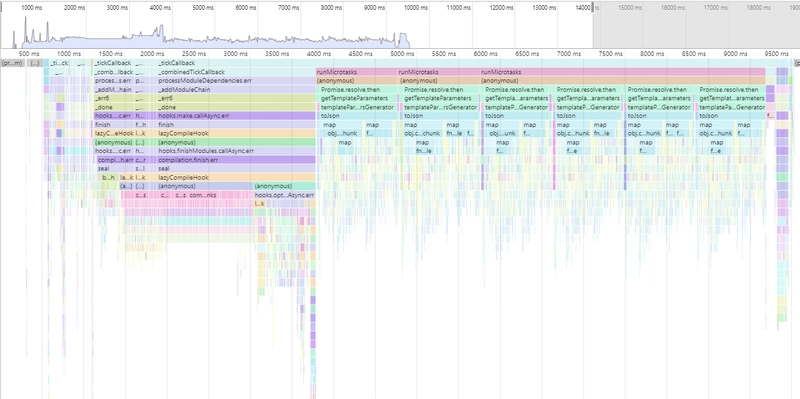Click green (anonymous) block above hooks.finishModules.callAsync.err
The image size is (800, 399).
point(236,142)
